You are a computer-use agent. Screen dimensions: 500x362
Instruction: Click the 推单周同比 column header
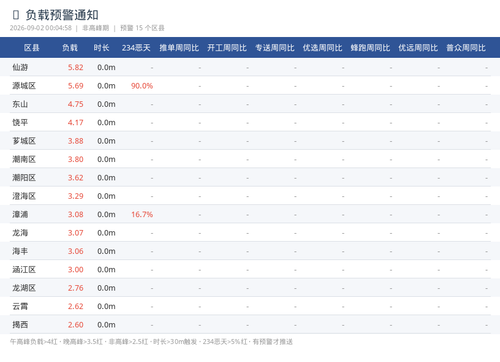coord(179,48)
